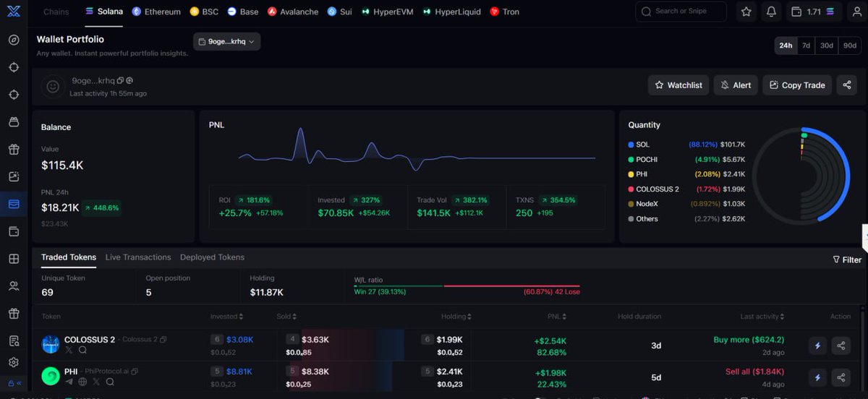868x399 pixels.
Task: Click the SOL blue legend dot
Action: [x=631, y=145]
